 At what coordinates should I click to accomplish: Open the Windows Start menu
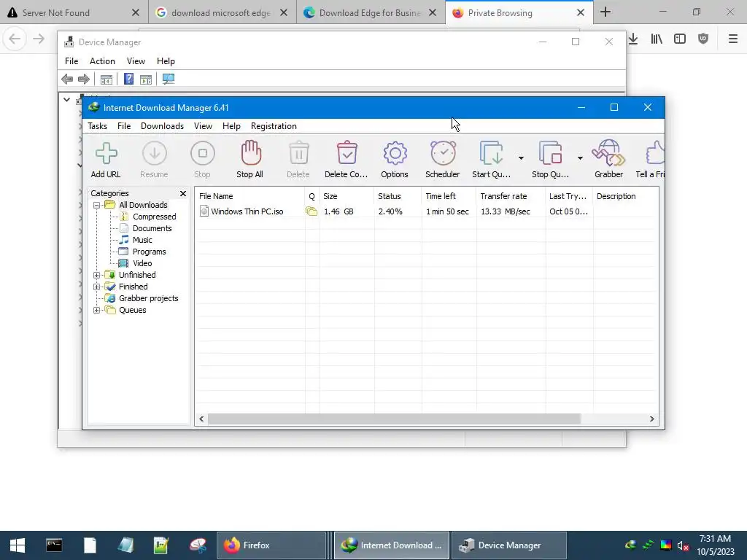click(x=18, y=545)
